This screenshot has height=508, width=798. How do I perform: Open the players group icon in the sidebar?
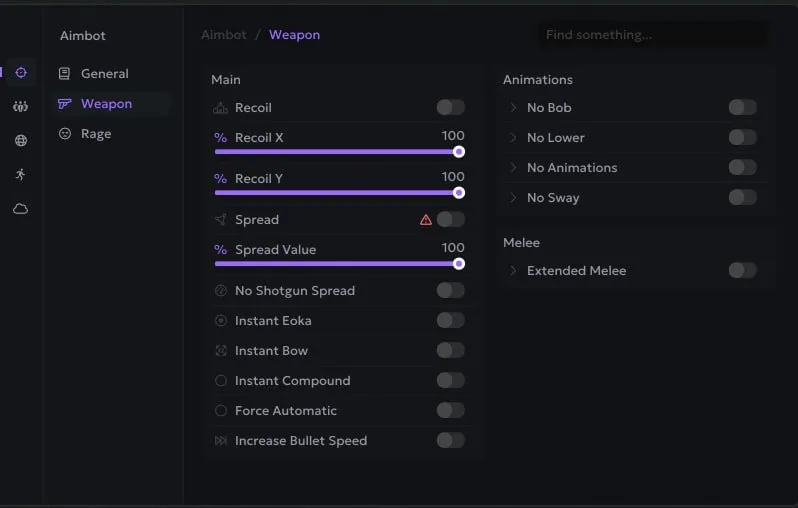(21, 106)
